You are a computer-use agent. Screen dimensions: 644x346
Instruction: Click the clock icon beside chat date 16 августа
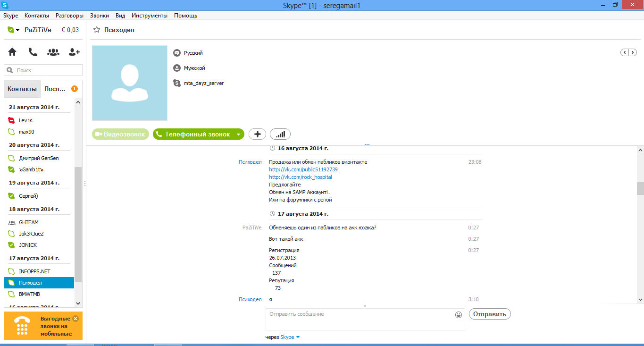tap(272, 148)
